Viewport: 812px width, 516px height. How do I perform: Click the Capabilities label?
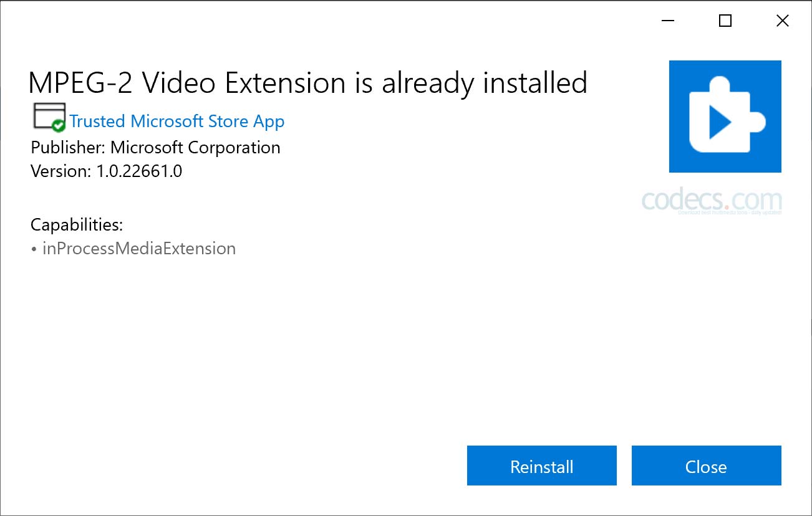(77, 224)
